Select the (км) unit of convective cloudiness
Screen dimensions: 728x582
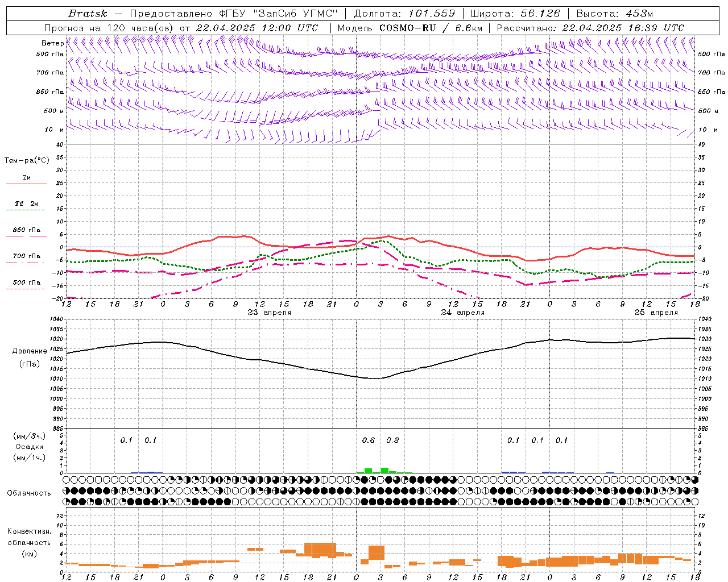pos(29,554)
